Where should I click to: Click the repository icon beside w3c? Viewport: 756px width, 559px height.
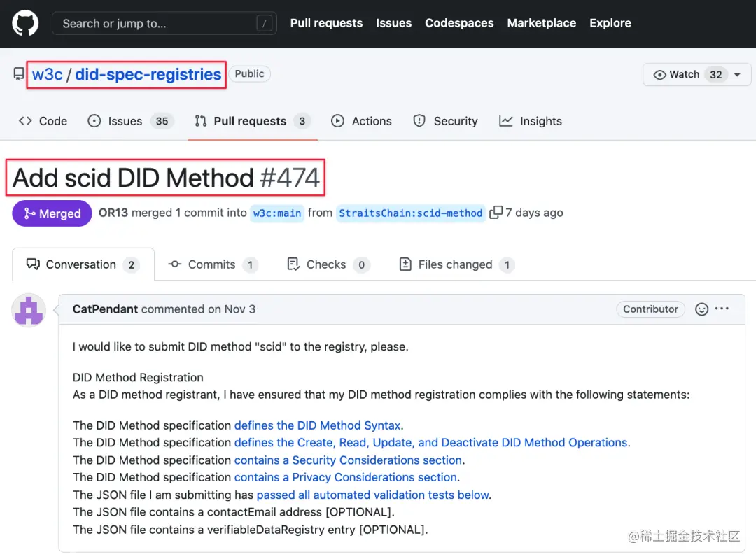click(x=19, y=74)
